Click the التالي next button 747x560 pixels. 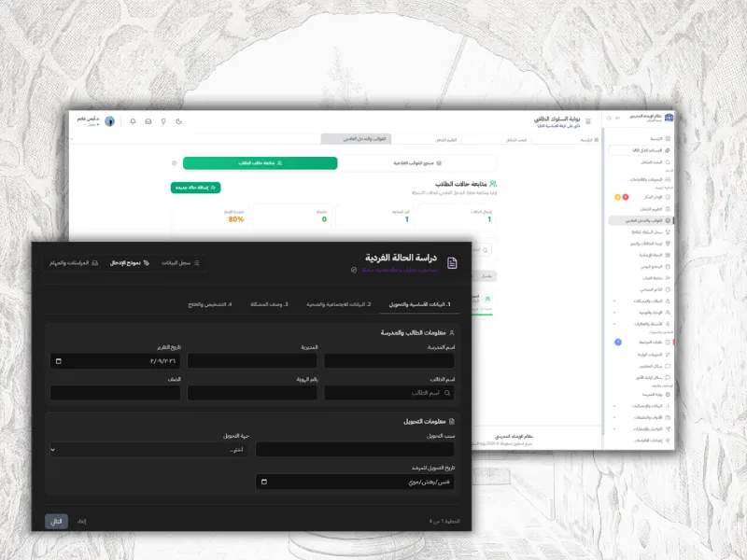(56, 522)
